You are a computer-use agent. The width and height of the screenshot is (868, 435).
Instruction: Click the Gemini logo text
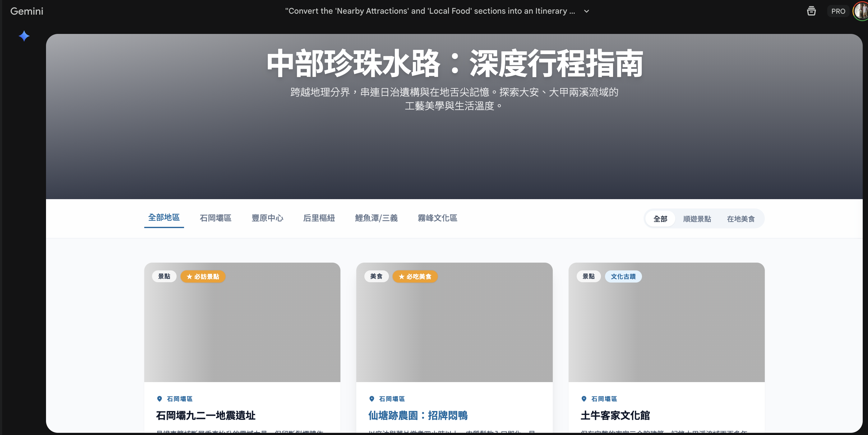click(x=27, y=11)
